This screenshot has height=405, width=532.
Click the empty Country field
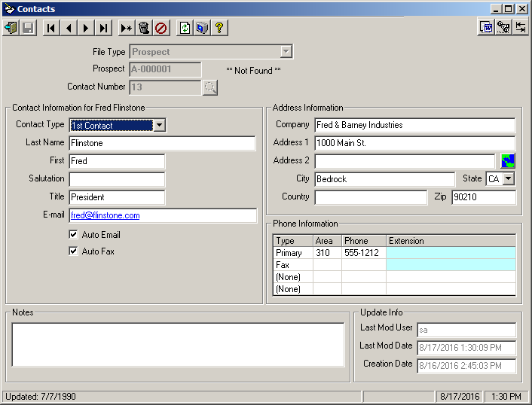click(x=371, y=197)
